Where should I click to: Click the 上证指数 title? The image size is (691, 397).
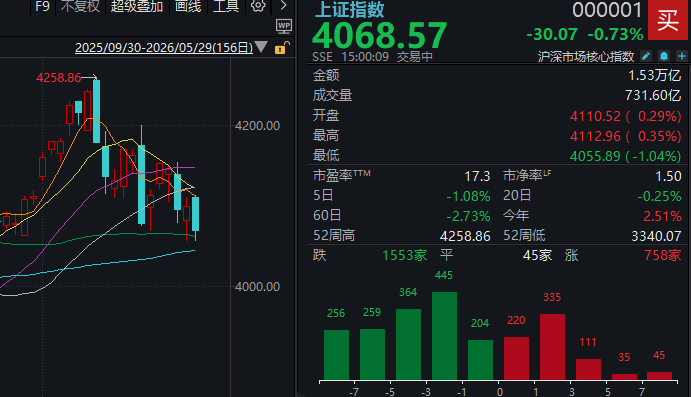tap(349, 9)
